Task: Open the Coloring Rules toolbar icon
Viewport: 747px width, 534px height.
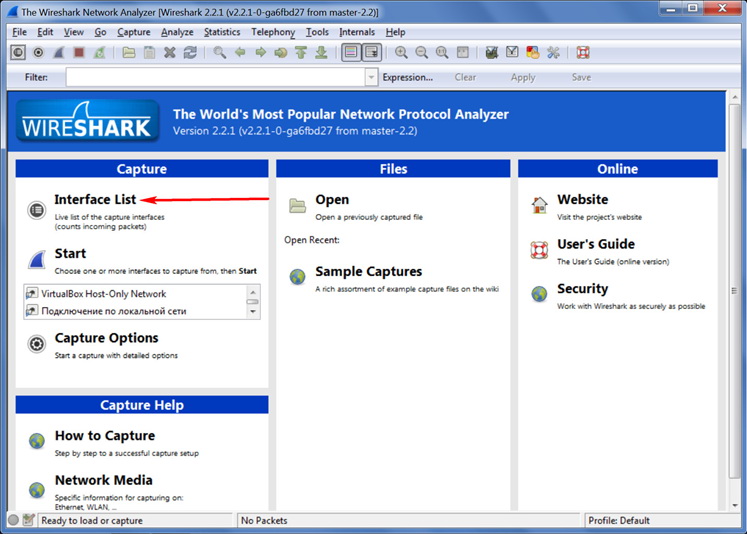Action: pos(532,53)
